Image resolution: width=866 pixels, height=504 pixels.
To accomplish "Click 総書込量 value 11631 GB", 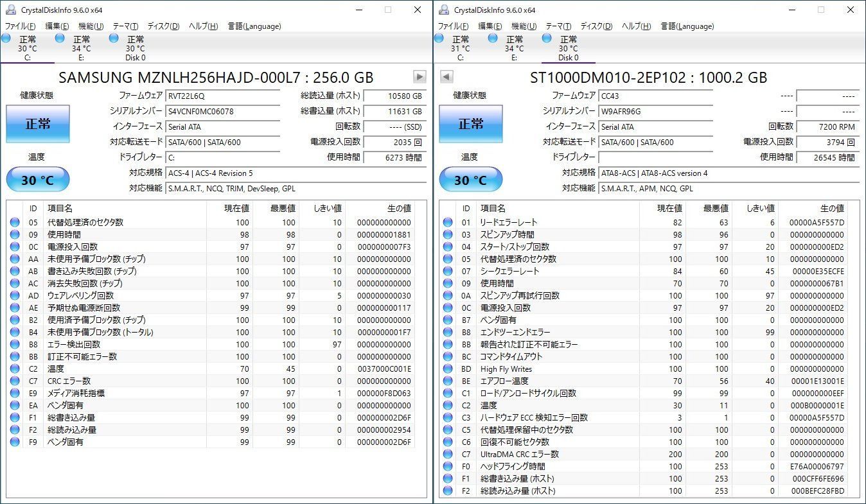I will (394, 111).
